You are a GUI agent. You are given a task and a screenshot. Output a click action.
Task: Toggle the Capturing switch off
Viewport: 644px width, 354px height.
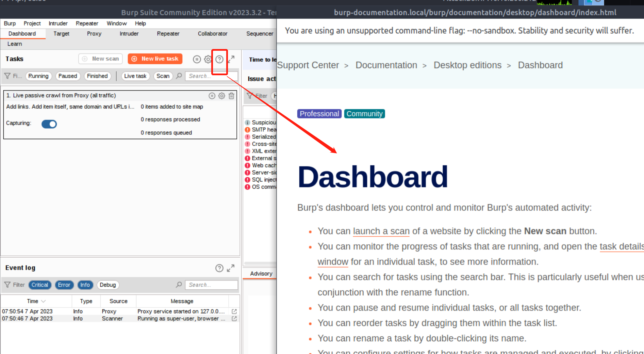49,124
